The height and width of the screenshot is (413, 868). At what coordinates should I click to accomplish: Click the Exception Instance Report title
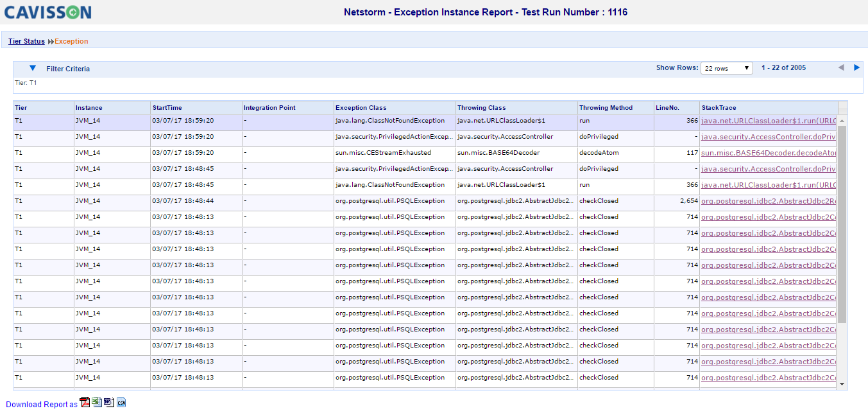point(486,12)
